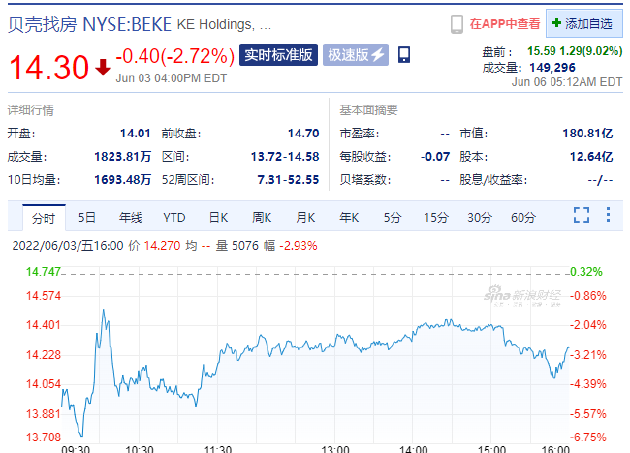Screen dimensions: 630x453
Task: Click the 前收盘 value 14.70
Action: (303, 133)
